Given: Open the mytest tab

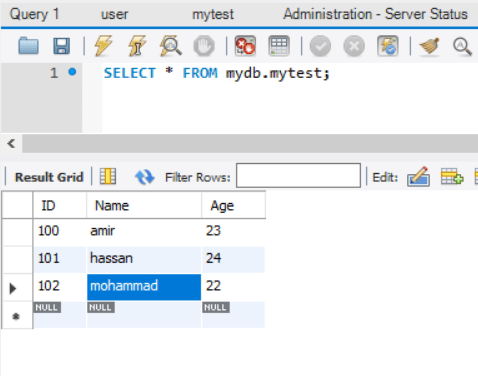Looking at the screenshot, I should pyautogui.click(x=213, y=14).
